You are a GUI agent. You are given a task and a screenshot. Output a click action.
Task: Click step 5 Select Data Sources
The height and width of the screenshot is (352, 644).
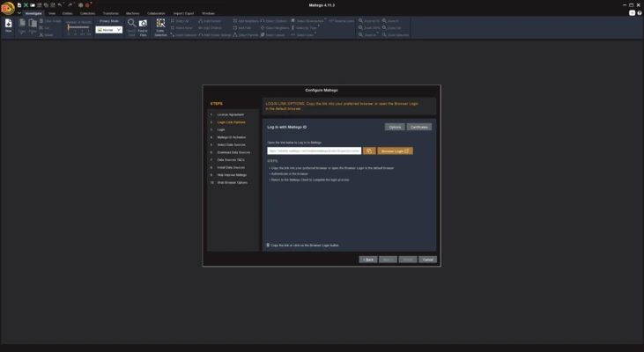click(x=228, y=145)
